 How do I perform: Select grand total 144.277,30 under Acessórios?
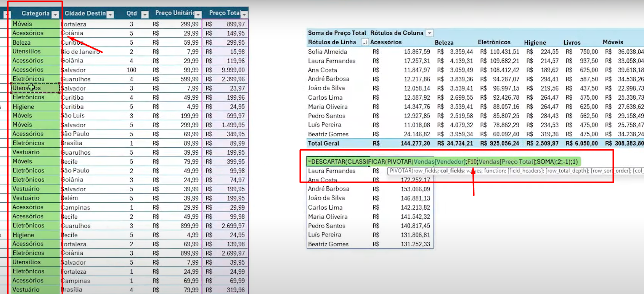[x=415, y=143]
